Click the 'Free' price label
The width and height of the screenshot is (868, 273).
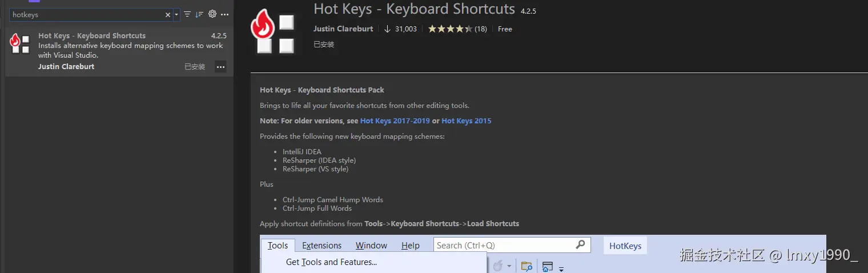click(x=505, y=29)
